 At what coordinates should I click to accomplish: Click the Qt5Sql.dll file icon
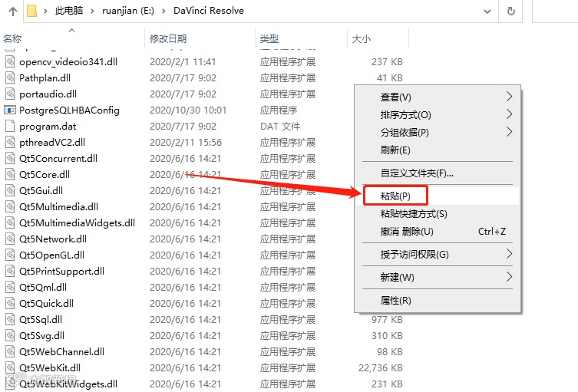click(x=10, y=319)
